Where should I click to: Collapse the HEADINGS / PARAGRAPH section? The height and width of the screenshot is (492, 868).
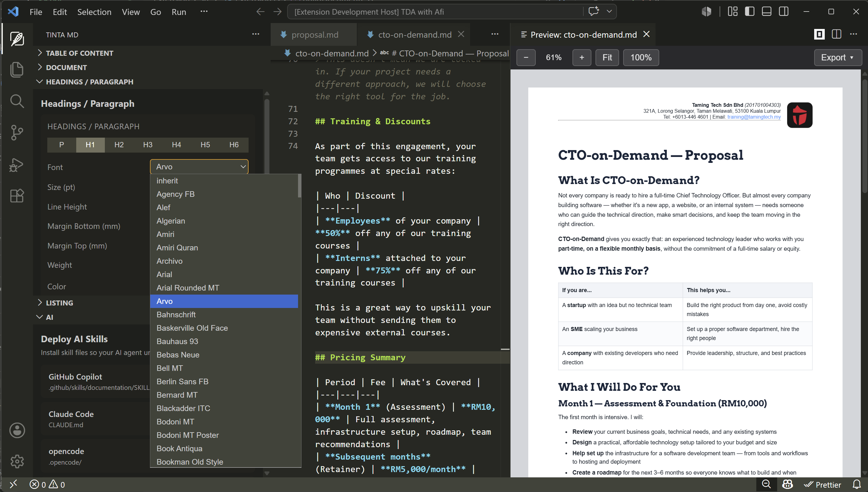click(x=90, y=82)
